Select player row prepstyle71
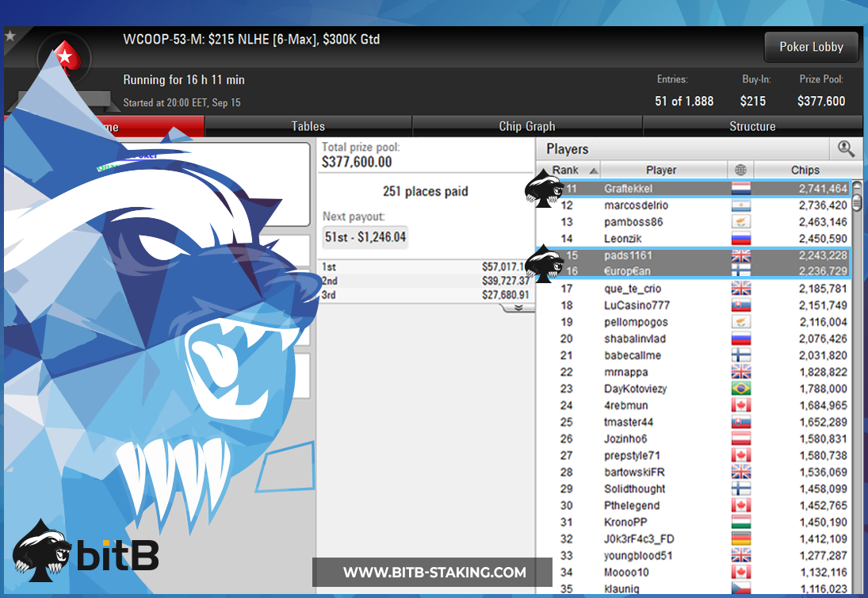This screenshot has width=868, height=598. [x=694, y=455]
